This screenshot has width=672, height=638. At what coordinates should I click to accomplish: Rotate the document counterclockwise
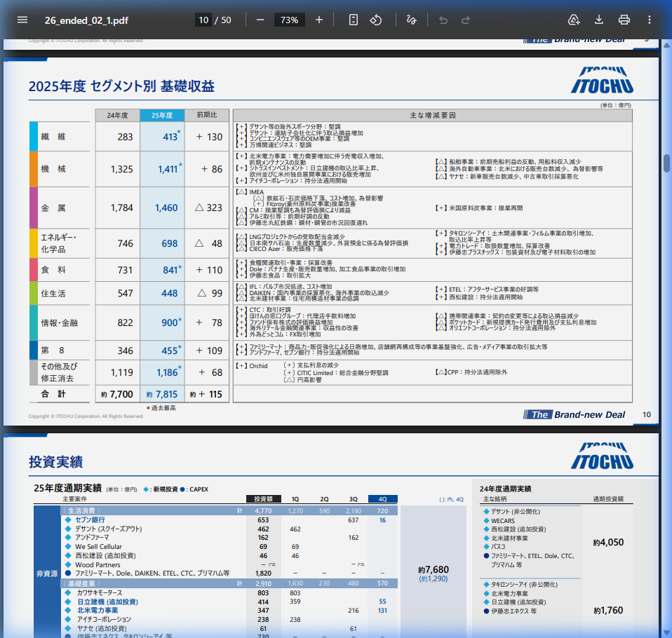tap(376, 20)
